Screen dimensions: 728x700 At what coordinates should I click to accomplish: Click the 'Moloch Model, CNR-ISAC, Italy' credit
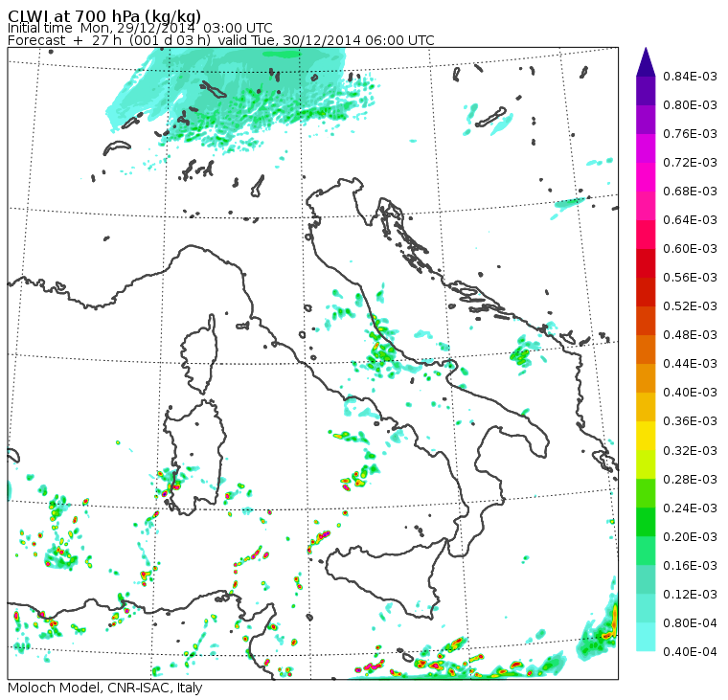[x=105, y=688]
